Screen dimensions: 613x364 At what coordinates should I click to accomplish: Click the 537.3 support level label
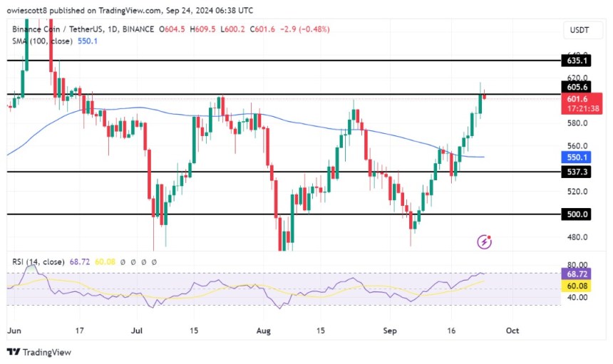click(x=576, y=172)
